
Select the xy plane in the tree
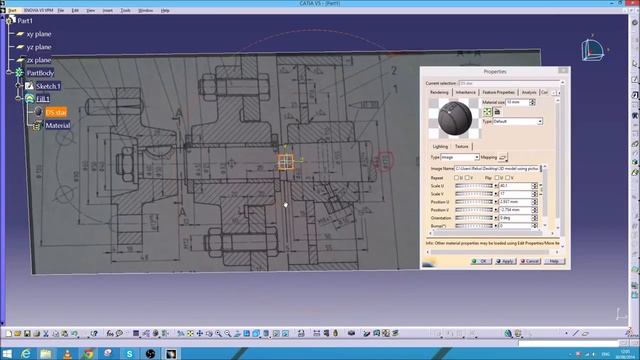pos(38,34)
